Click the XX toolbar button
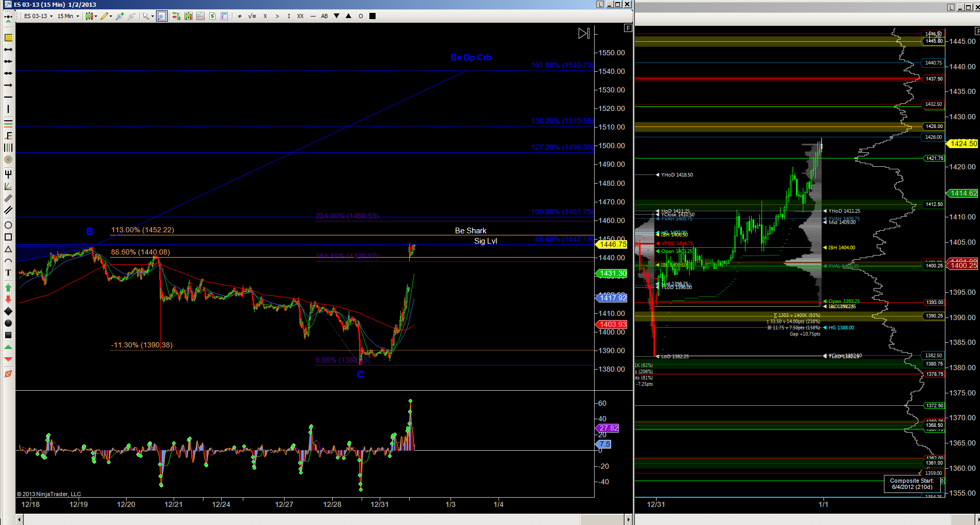Viewport: 980px width, 525px height. tap(300, 16)
